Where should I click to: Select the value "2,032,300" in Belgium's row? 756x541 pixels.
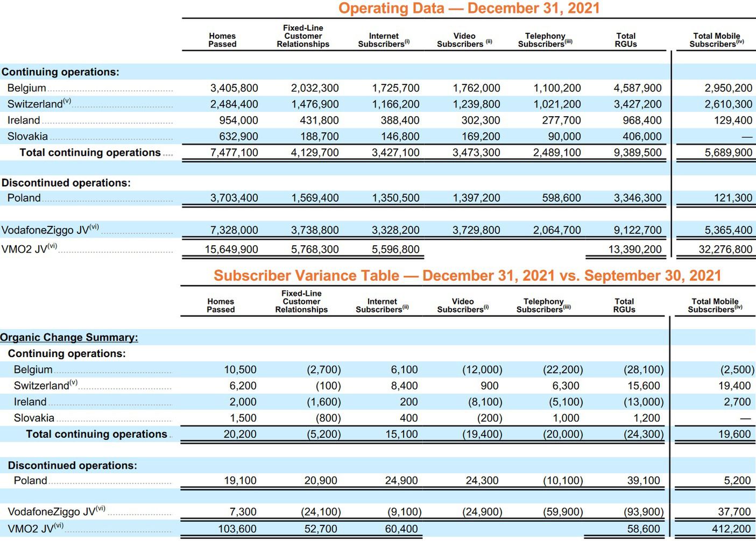point(315,88)
